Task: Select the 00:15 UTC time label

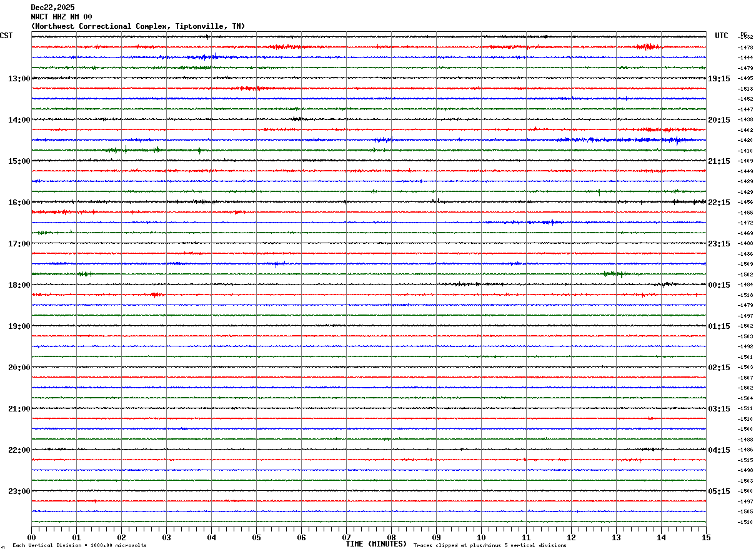Action: tap(719, 285)
